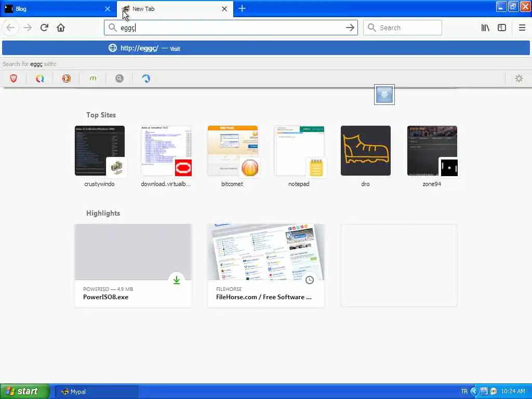Search with the blue swirl engine icon

coord(146,79)
